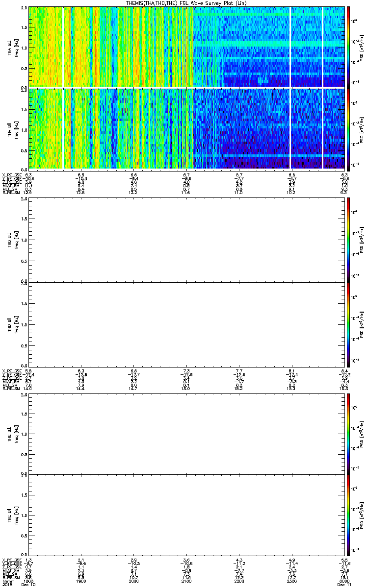Click the THA B⊥ spectrogram panel
Viewport: 368px width, 588px height.
point(186,47)
